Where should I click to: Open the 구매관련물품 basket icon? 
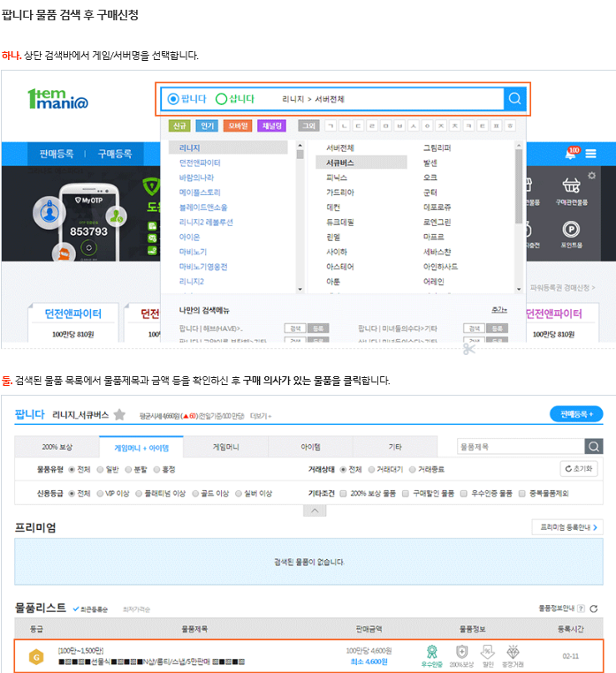pos(571,191)
